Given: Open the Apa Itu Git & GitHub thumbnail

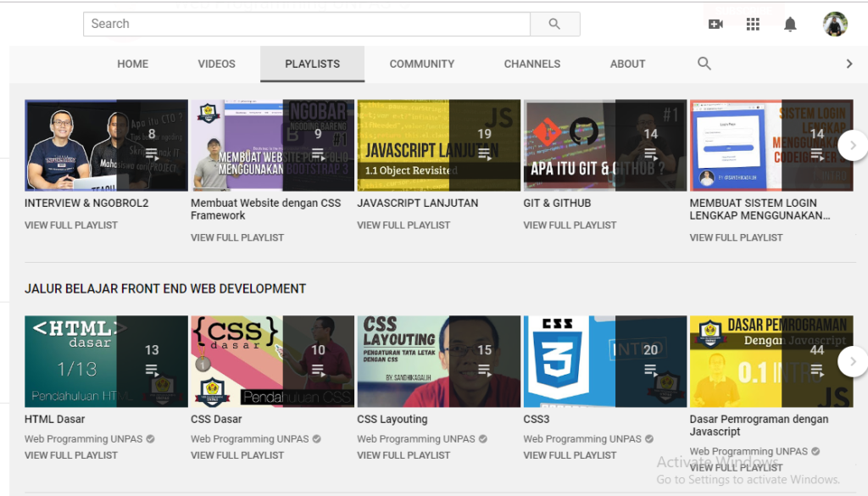Looking at the screenshot, I should [x=605, y=145].
